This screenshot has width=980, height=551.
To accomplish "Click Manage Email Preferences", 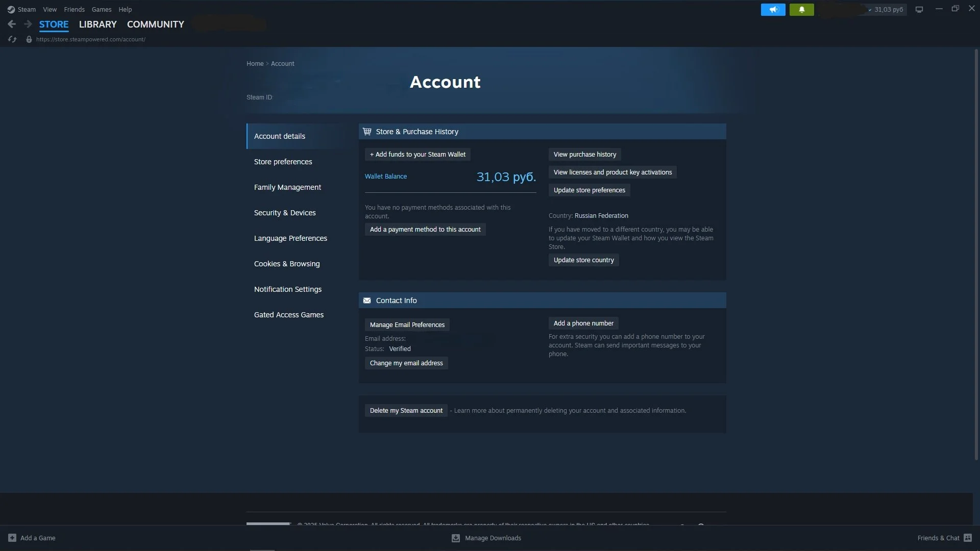I will (407, 325).
